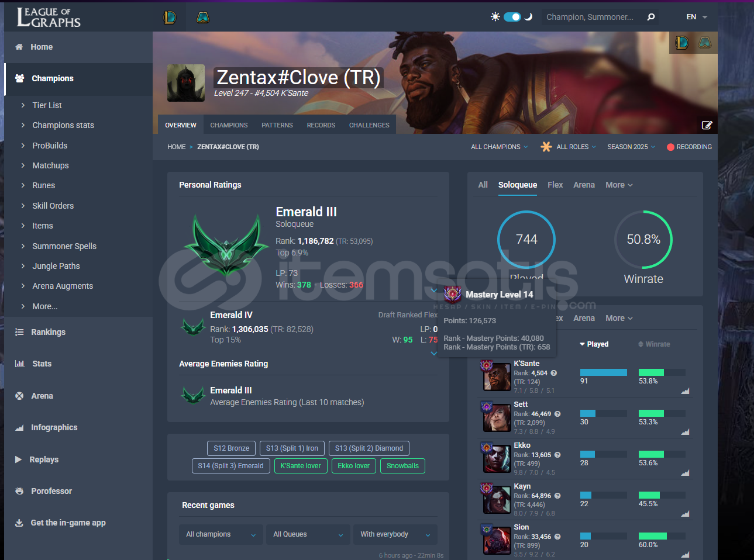Open the All champions recent games dropdown

(x=221, y=534)
